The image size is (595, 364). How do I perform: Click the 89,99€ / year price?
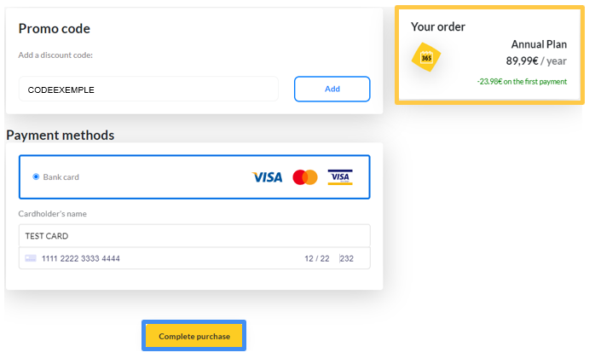[x=536, y=61]
